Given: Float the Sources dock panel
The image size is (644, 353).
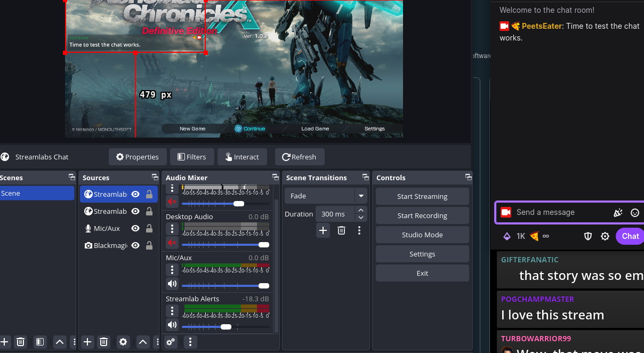Looking at the screenshot, I should coord(155,177).
